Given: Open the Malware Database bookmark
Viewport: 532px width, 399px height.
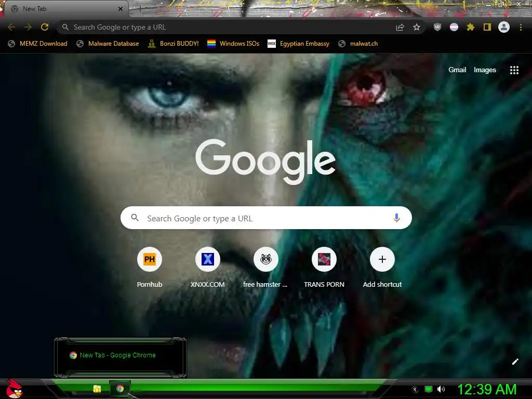Looking at the screenshot, I should coord(108,44).
